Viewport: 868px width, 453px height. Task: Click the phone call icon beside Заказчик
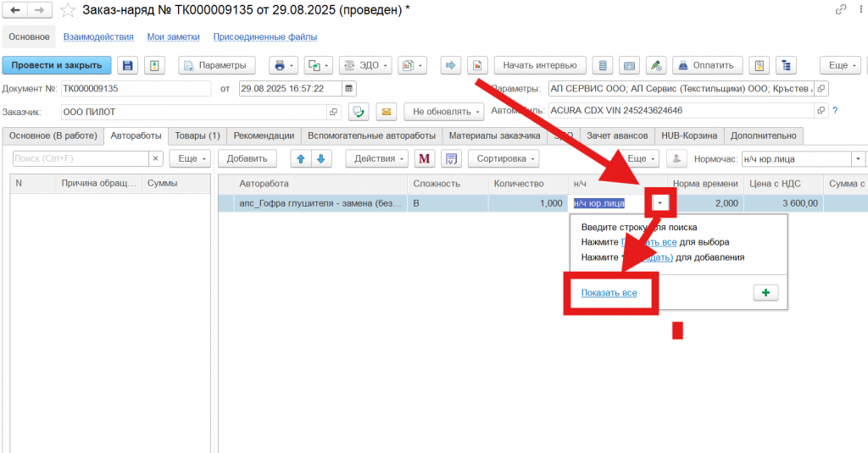click(359, 111)
